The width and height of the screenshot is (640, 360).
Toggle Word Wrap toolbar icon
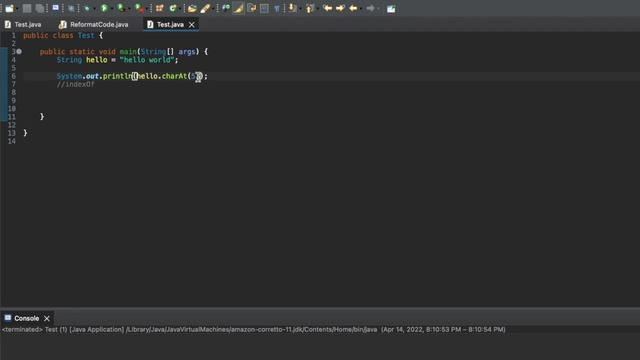coord(251,8)
